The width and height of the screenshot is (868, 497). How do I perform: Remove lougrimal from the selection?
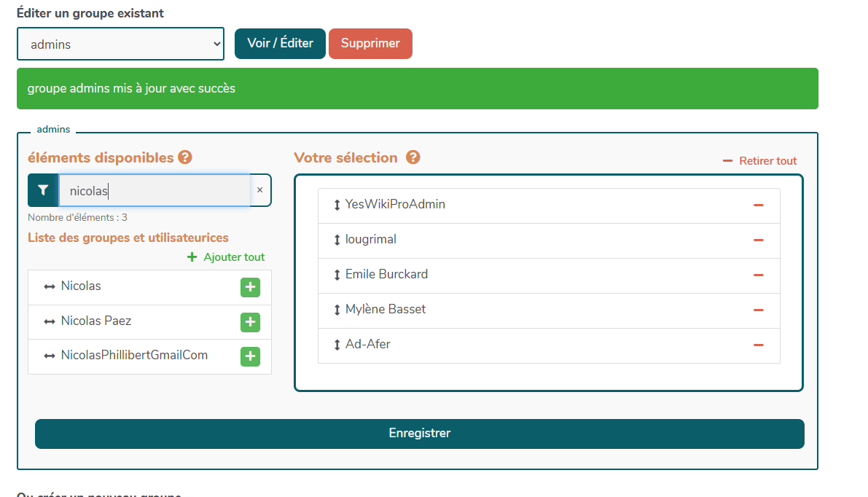tap(758, 240)
